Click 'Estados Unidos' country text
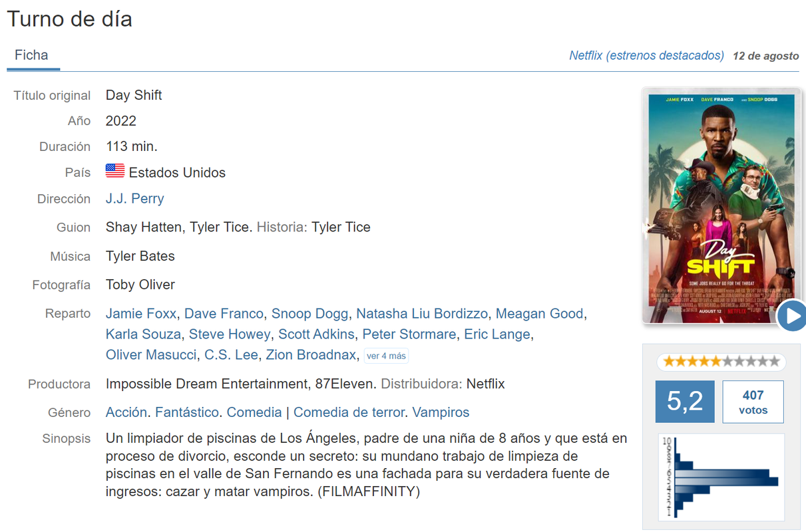 pyautogui.click(x=177, y=172)
